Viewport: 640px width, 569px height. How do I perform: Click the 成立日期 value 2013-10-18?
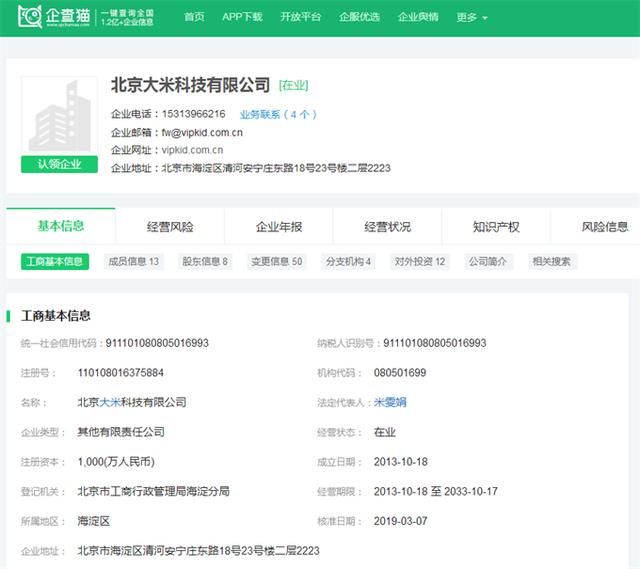[x=401, y=462]
